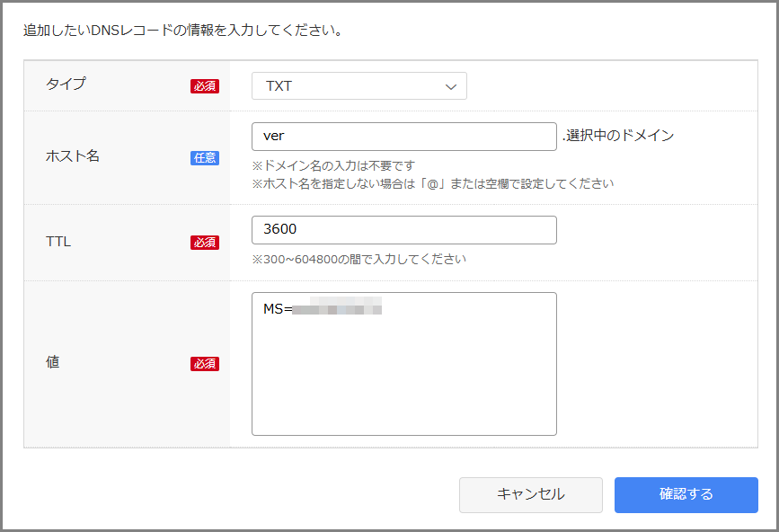Click the hint 'ドメイン名の入力は不要です'

click(x=333, y=165)
